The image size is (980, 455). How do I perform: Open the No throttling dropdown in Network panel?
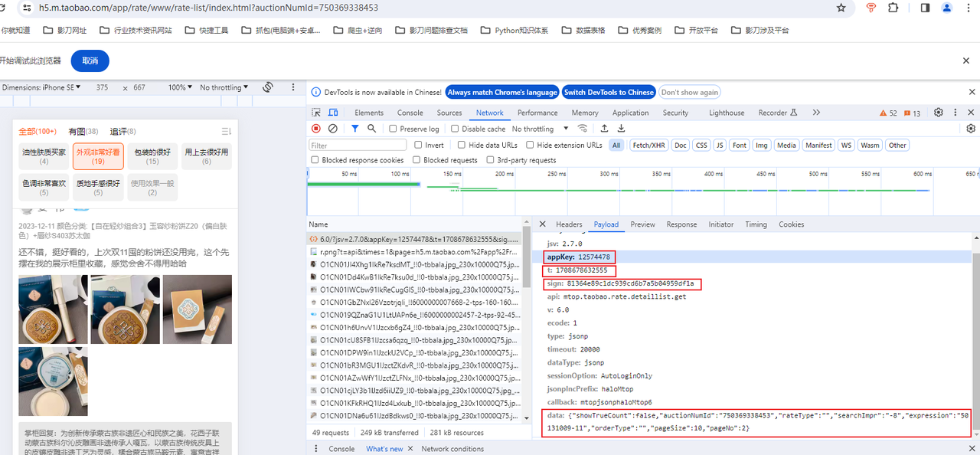pyautogui.click(x=540, y=129)
